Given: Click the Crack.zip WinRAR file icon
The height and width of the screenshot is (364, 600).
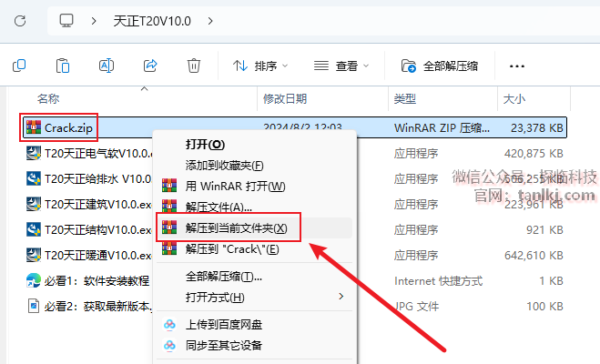Looking at the screenshot, I should pos(34,127).
